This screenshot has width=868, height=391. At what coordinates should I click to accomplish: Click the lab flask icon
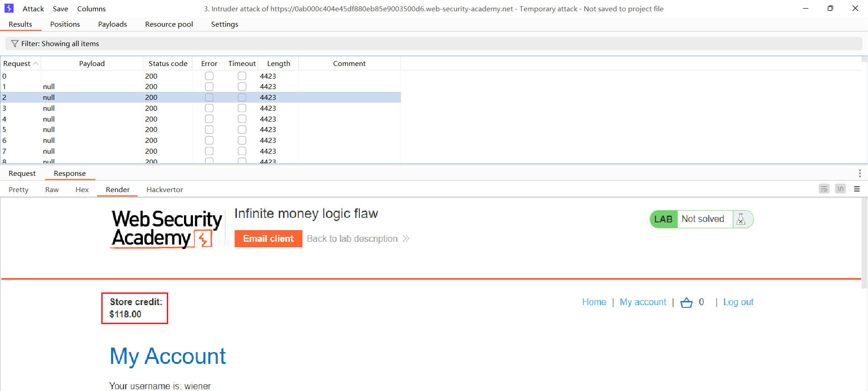741,219
